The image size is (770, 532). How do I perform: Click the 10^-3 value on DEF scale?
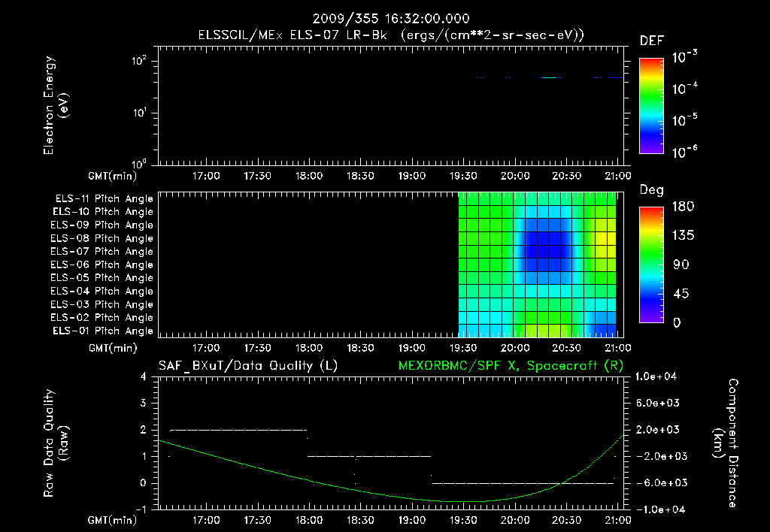[x=684, y=56]
